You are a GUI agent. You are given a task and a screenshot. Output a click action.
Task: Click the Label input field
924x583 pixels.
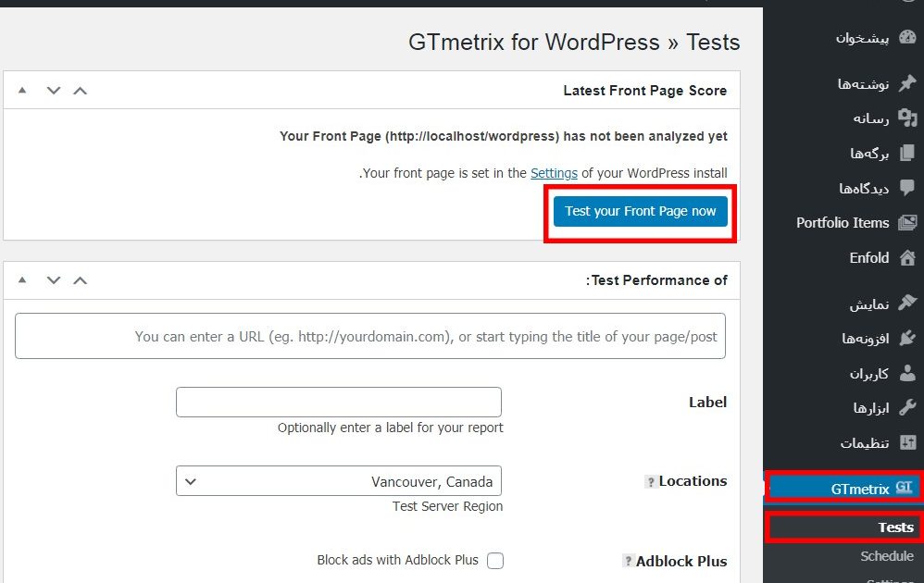[339, 402]
